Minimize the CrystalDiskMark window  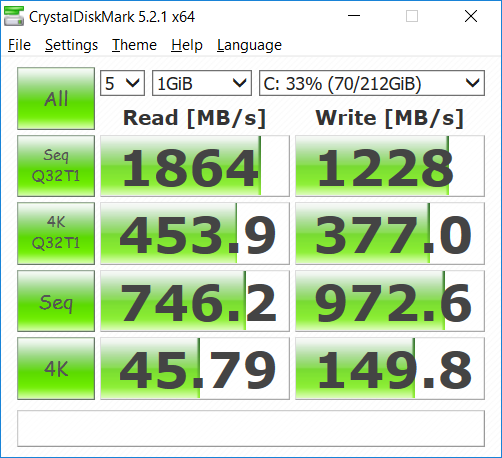(354, 16)
